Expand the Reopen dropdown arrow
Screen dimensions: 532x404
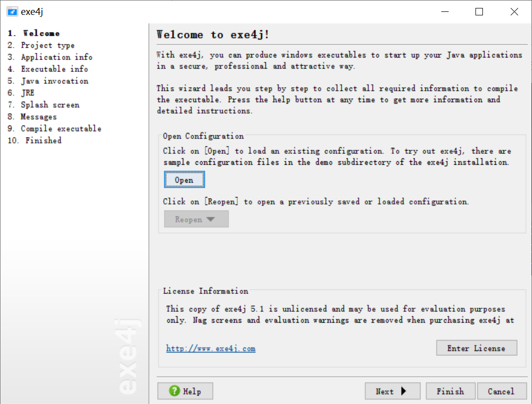[x=210, y=219]
